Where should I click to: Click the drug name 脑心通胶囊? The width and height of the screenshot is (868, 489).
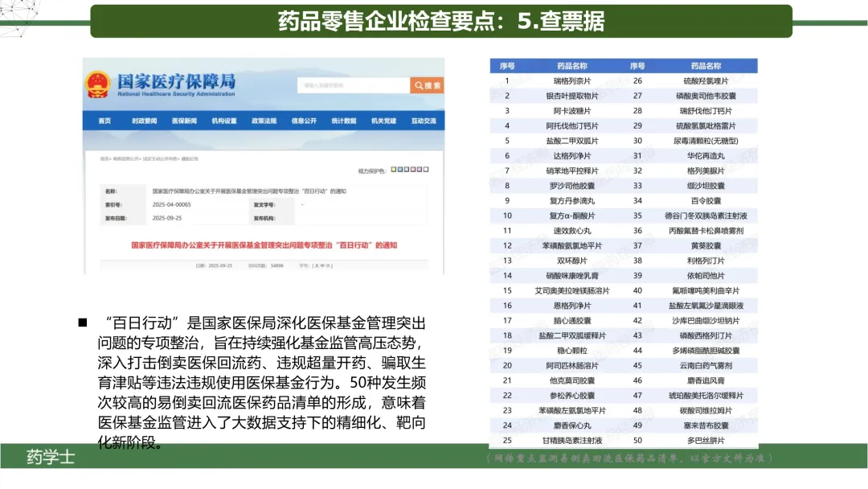click(572, 320)
